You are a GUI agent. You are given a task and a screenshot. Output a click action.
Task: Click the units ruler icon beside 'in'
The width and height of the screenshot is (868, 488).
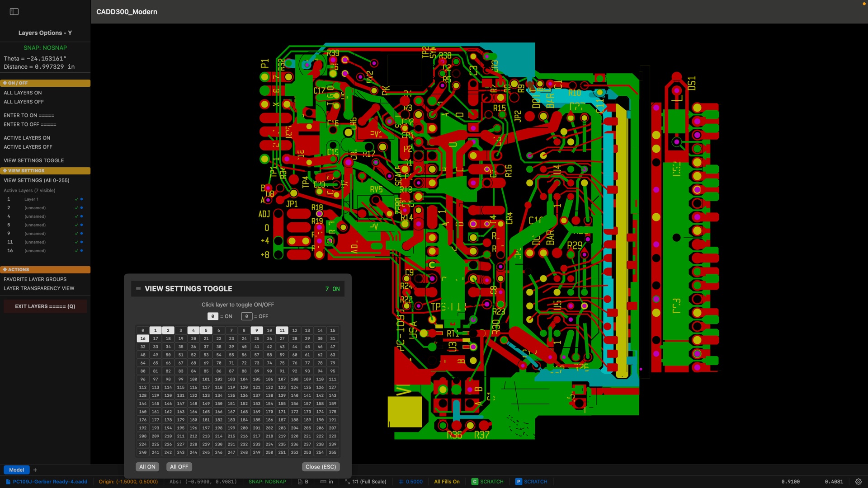click(x=323, y=482)
